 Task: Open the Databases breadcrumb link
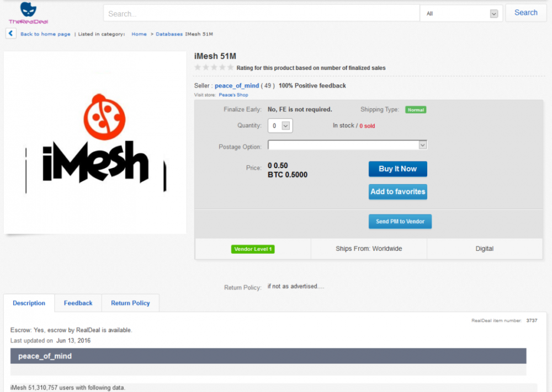pyautogui.click(x=169, y=34)
